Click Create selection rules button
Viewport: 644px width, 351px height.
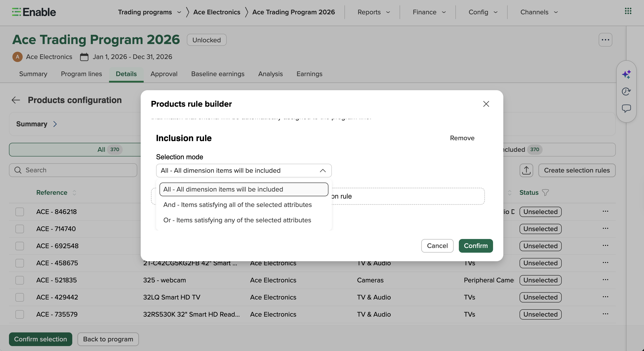click(577, 170)
